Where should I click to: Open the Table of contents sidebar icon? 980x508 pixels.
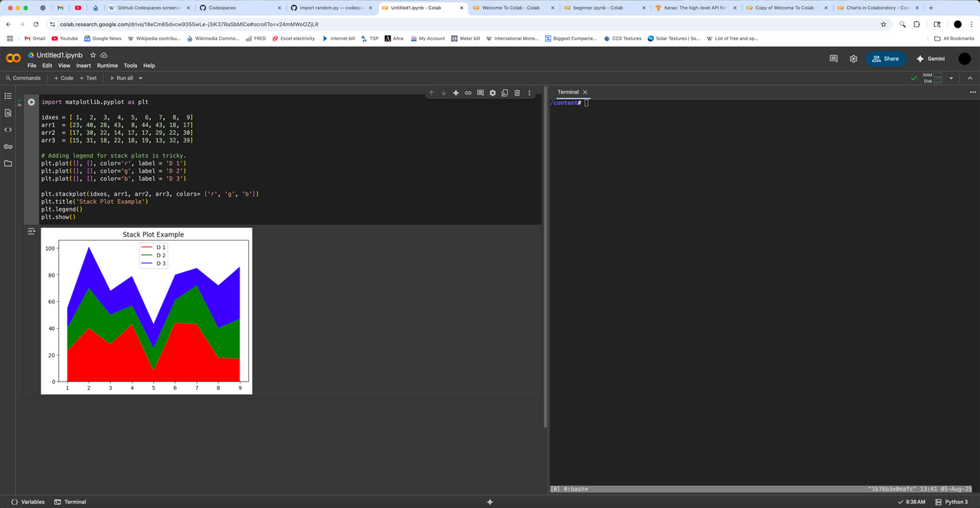8,97
